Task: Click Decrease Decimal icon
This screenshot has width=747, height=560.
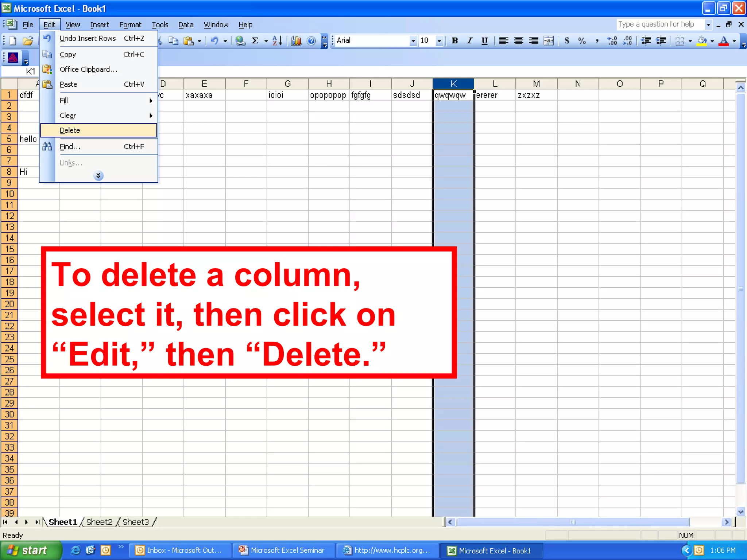Action: point(627,41)
